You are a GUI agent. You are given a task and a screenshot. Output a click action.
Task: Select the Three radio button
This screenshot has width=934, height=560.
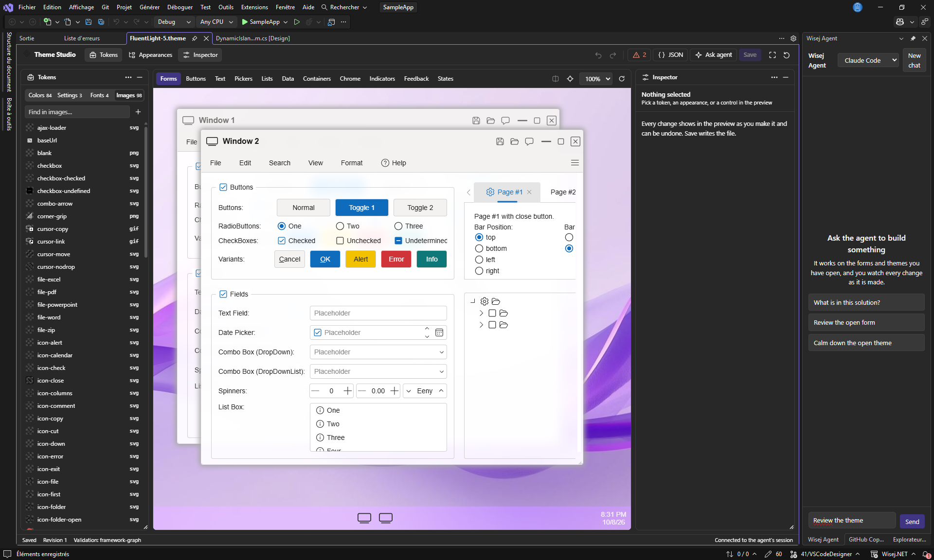pyautogui.click(x=398, y=226)
